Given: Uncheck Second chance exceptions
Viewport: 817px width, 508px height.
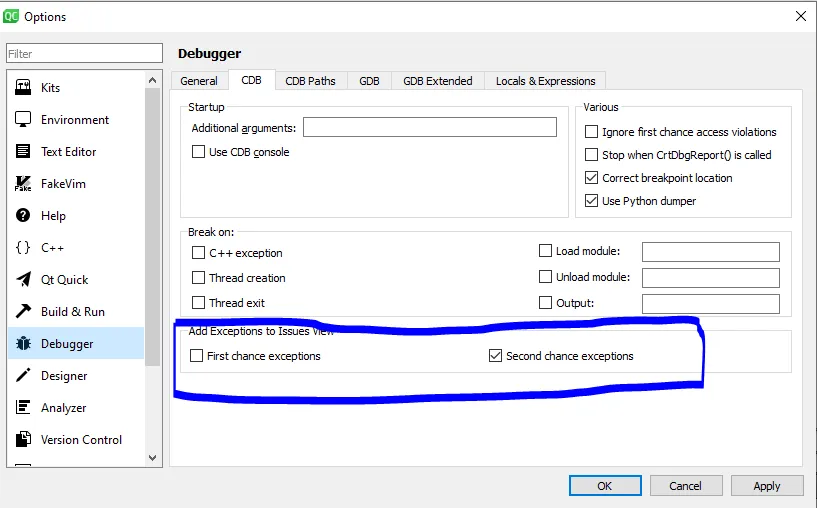Looking at the screenshot, I should [495, 356].
